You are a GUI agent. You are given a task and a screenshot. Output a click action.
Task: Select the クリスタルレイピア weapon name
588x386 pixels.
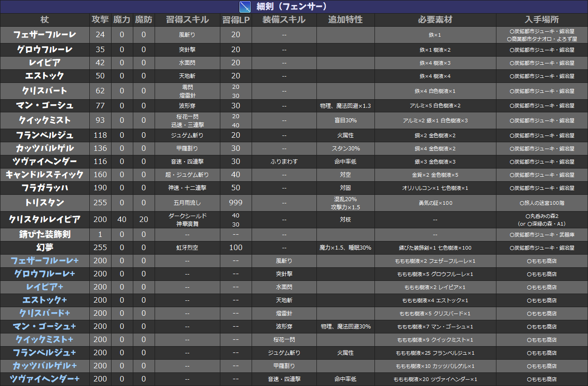pos(44,220)
